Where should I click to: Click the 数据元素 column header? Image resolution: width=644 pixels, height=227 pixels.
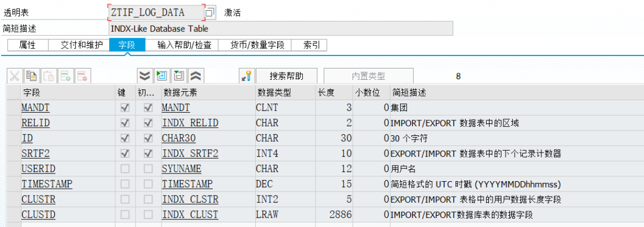[208, 93]
